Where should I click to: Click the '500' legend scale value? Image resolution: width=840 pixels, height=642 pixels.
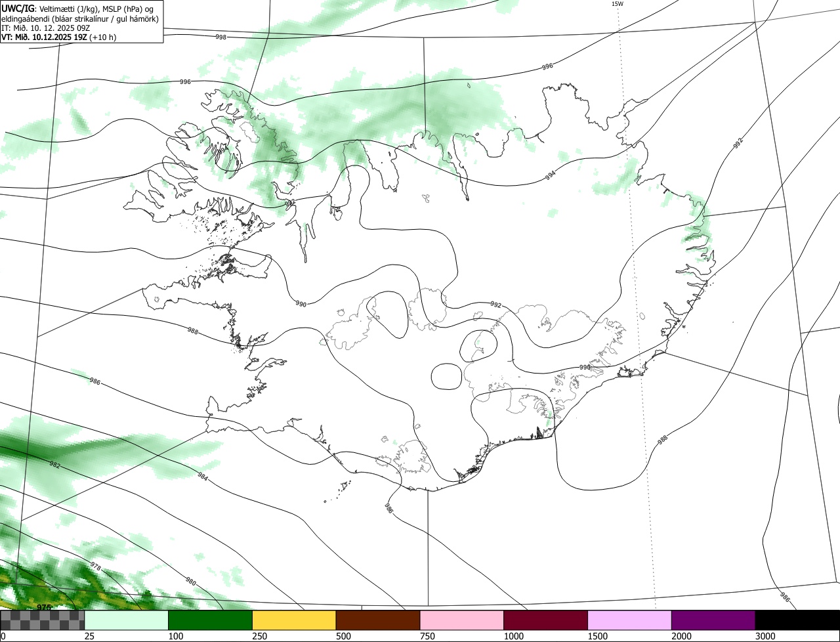[343, 636]
